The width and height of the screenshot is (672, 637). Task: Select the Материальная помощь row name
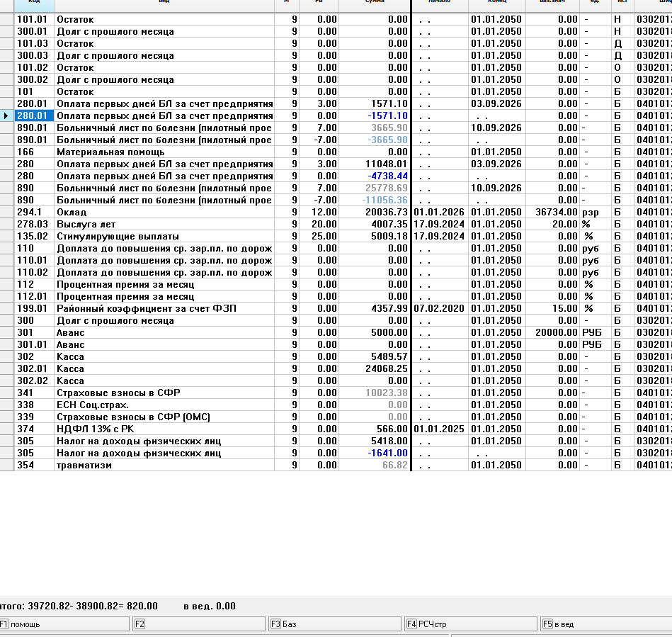[110, 152]
